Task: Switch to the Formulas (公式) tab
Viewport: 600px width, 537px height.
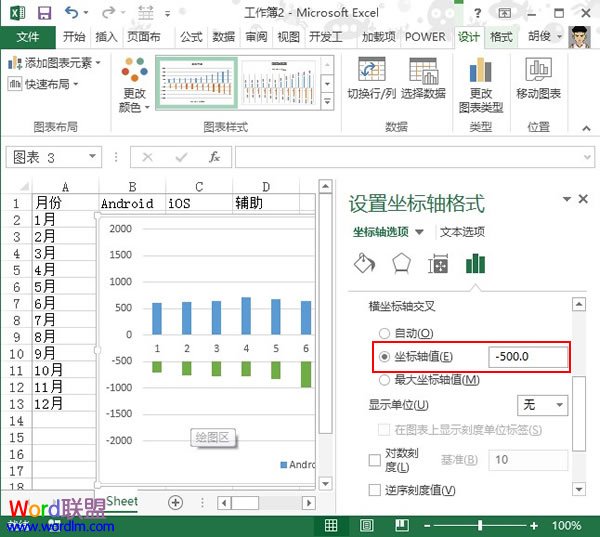Action: [191, 37]
